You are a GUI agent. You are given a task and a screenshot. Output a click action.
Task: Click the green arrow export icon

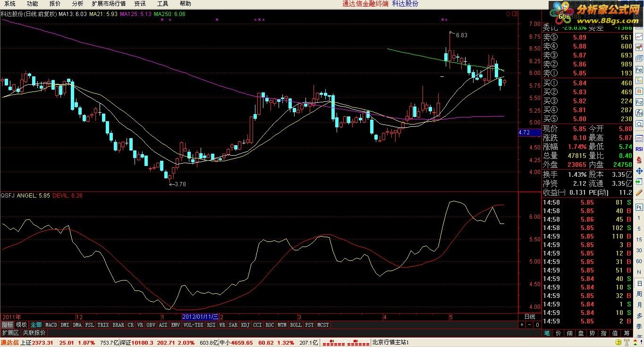[x=639, y=182]
